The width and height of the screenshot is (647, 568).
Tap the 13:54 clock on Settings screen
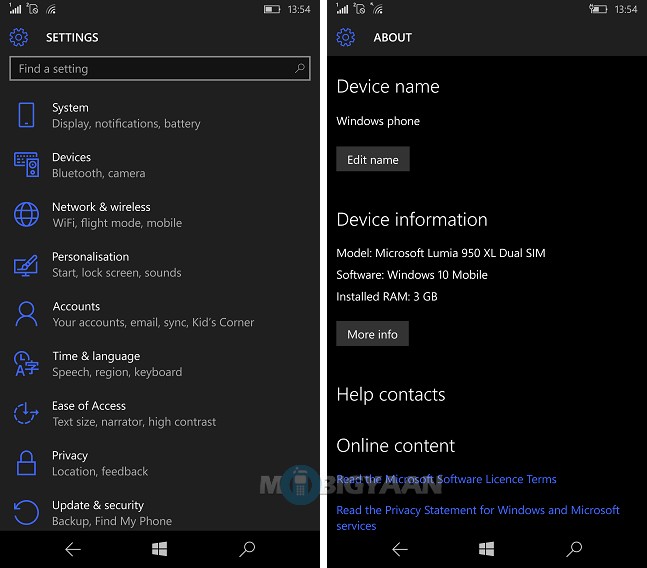click(x=299, y=9)
